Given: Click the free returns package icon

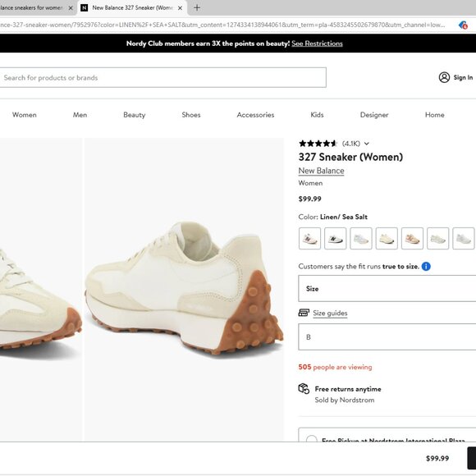Looking at the screenshot, I should tap(304, 389).
